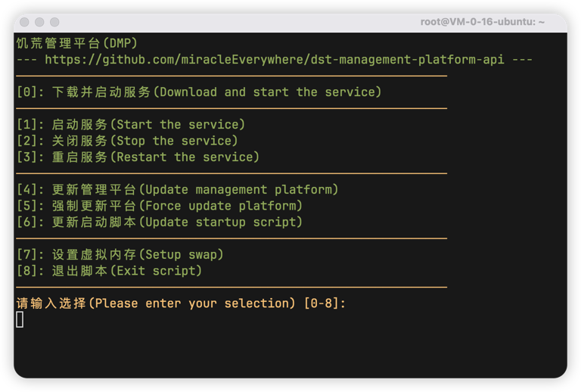Click the divider line above the selection prompt

[231, 287]
